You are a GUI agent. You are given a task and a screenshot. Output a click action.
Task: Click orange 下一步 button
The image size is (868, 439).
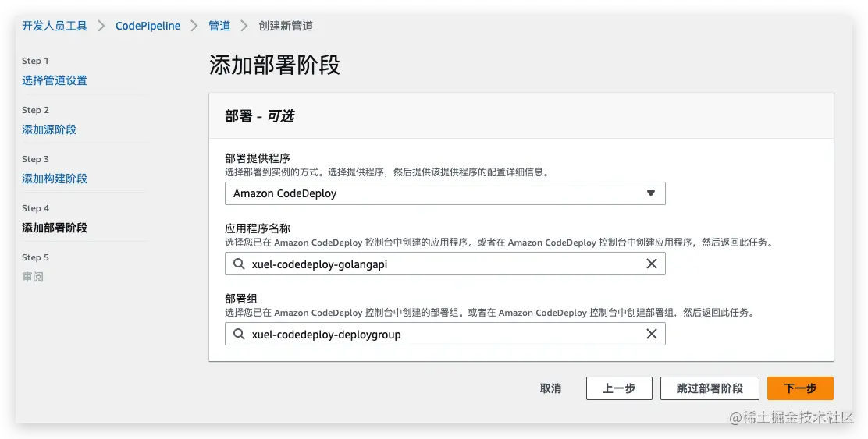pyautogui.click(x=800, y=388)
